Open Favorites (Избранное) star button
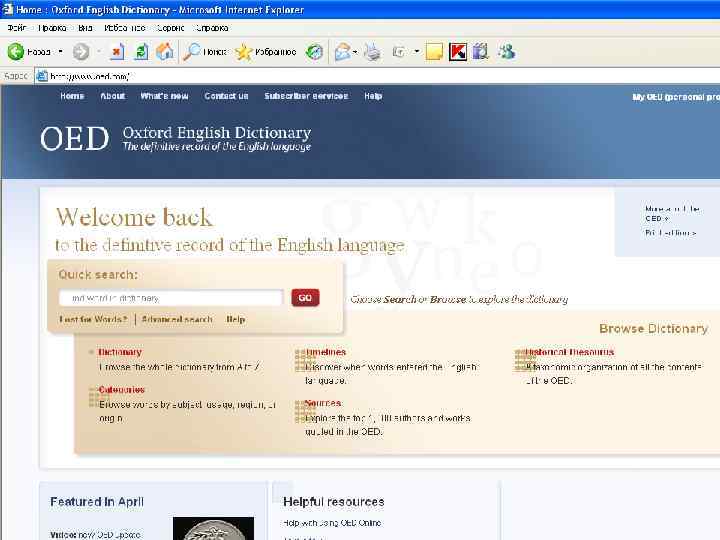720x540 pixels. point(265,52)
